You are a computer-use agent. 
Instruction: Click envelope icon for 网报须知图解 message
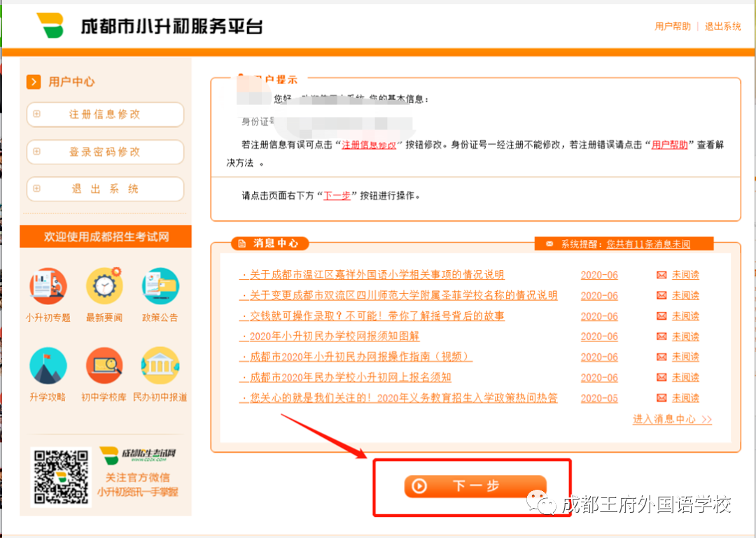661,337
